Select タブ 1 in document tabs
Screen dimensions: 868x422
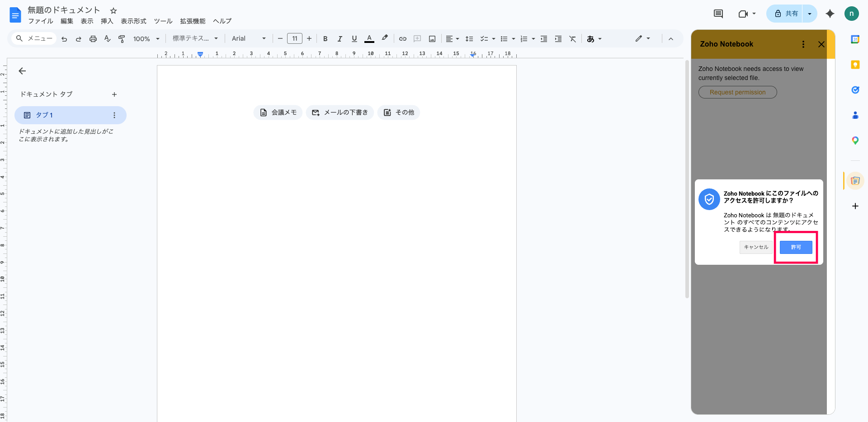coord(44,115)
